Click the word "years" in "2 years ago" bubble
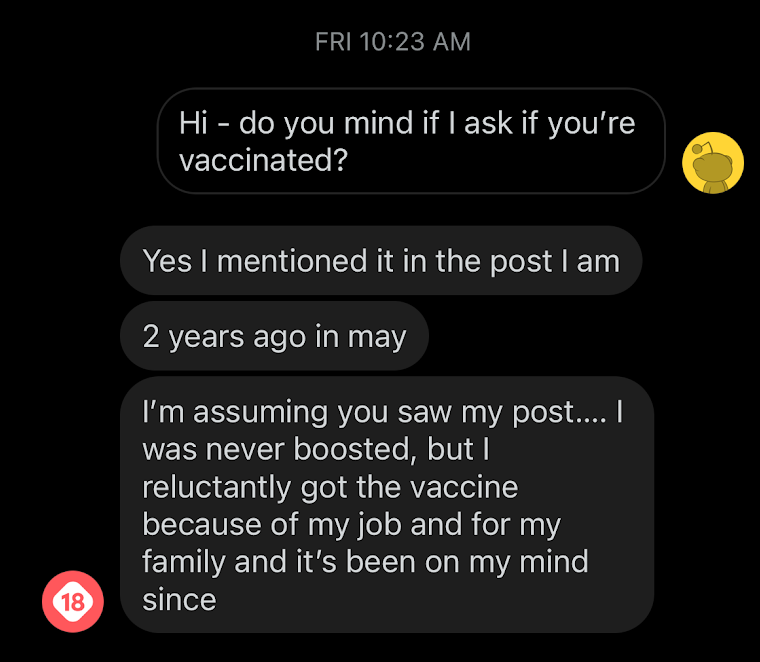Viewport: 760px width, 662px height. 206,338
